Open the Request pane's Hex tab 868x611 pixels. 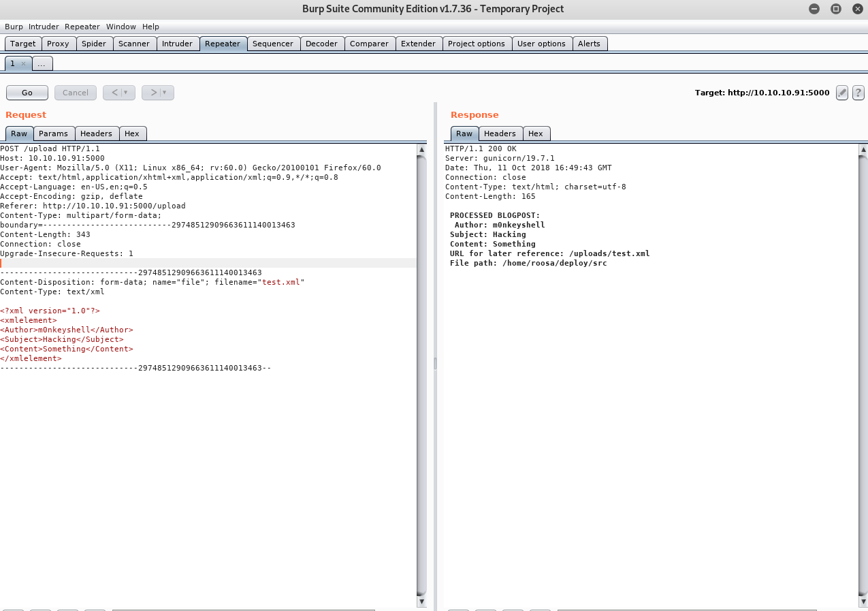132,134
